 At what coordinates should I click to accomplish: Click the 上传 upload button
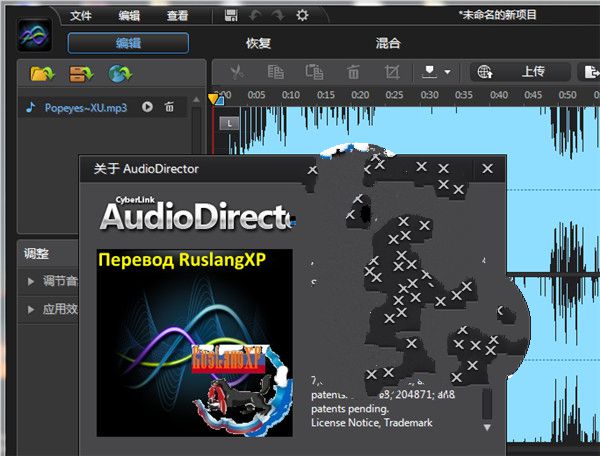520,72
